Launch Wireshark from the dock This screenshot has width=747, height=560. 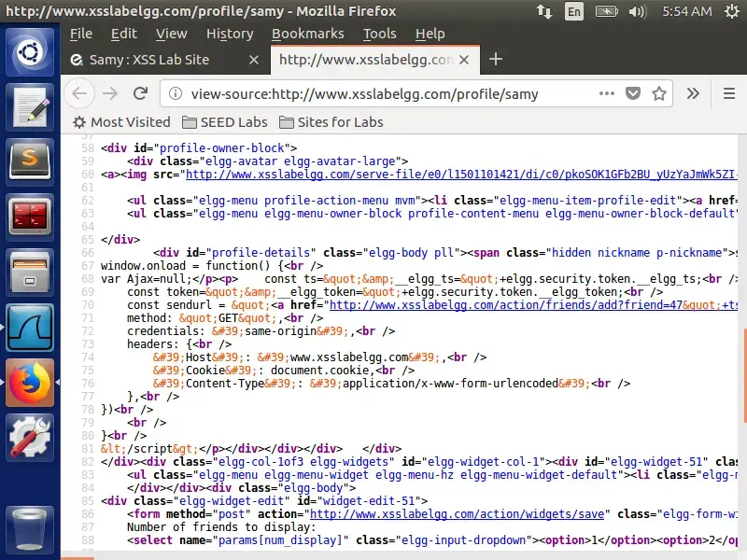pyautogui.click(x=30, y=328)
